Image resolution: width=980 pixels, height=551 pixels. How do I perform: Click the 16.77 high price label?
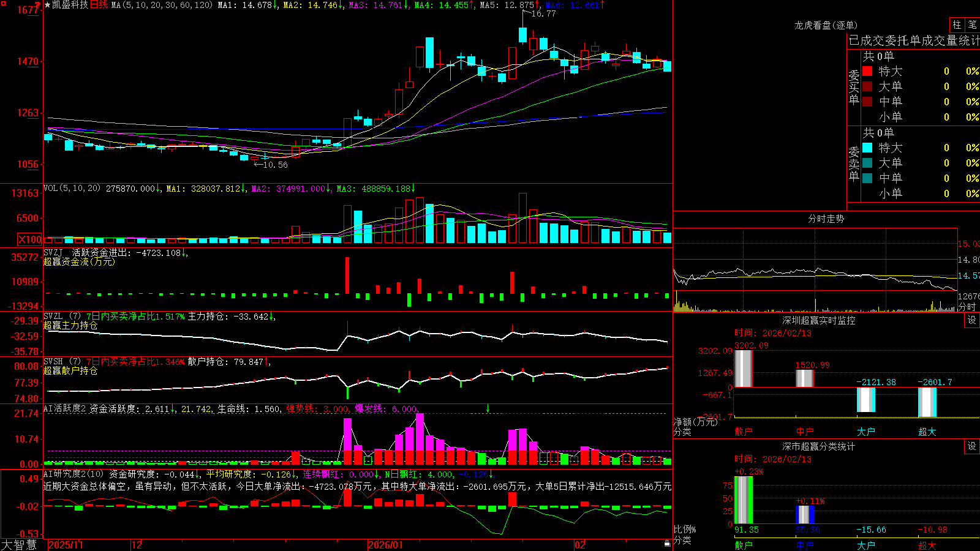pyautogui.click(x=543, y=13)
